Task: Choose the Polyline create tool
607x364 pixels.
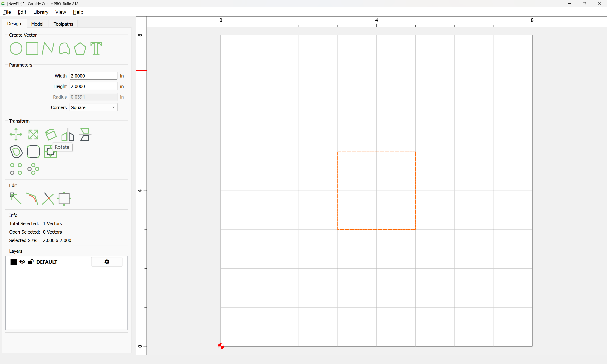Action: pyautogui.click(x=48, y=48)
